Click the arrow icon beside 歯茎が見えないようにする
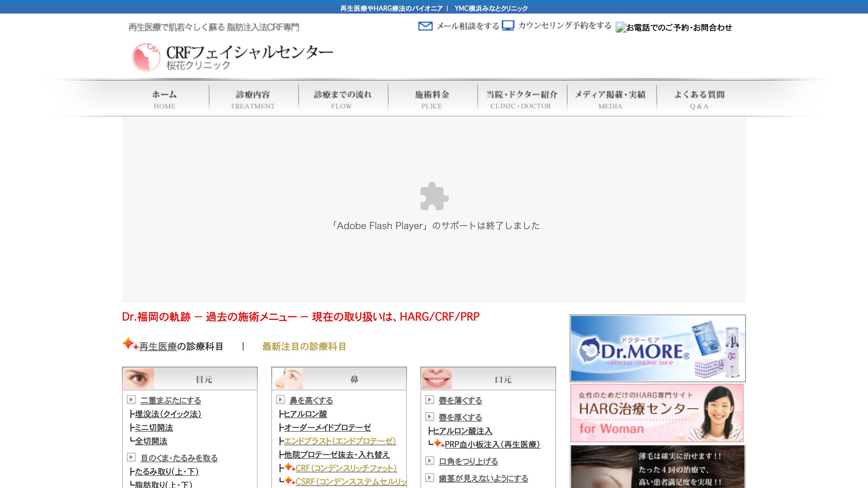The height and width of the screenshot is (488, 868). [x=430, y=477]
